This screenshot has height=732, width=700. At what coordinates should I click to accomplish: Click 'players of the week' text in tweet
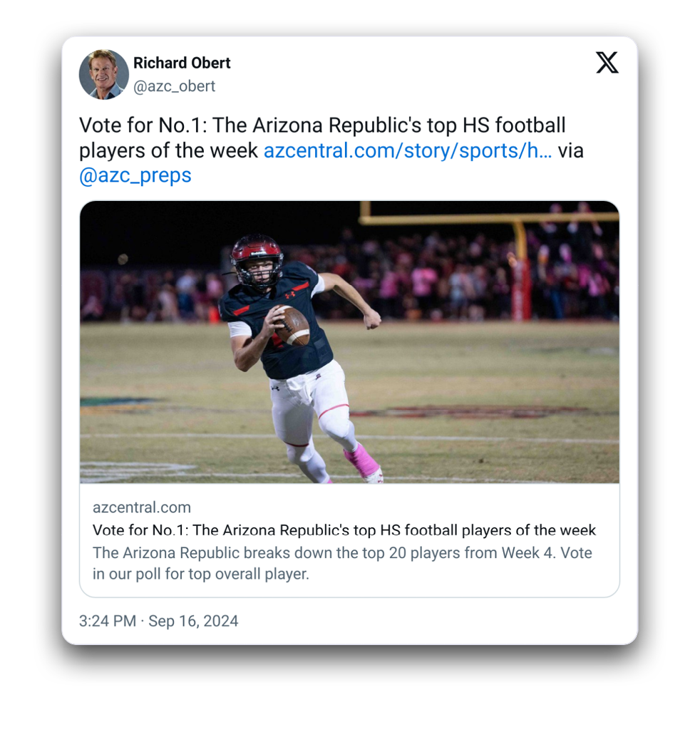168,150
